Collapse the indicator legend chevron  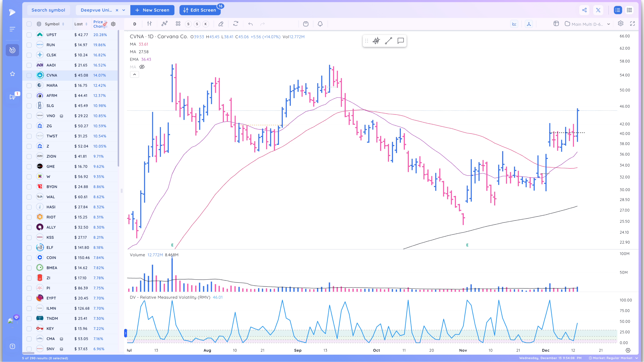(134, 75)
